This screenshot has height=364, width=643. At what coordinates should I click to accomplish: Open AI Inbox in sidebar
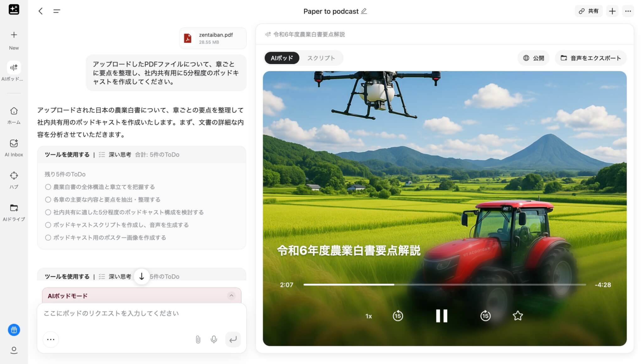click(14, 147)
